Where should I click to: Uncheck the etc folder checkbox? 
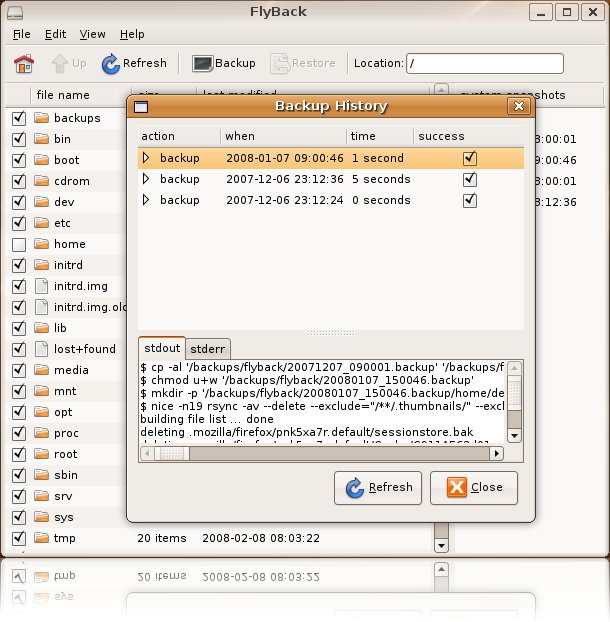coord(19,223)
